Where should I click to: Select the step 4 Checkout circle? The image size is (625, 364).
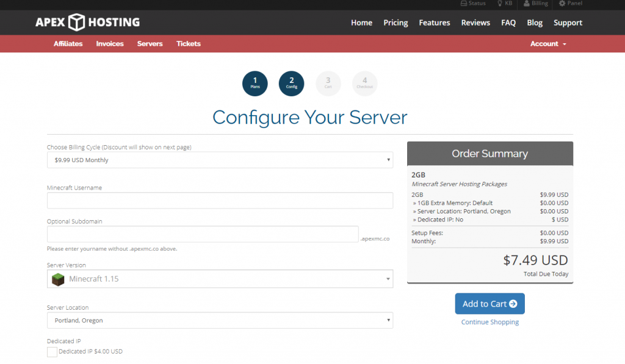coord(365,84)
